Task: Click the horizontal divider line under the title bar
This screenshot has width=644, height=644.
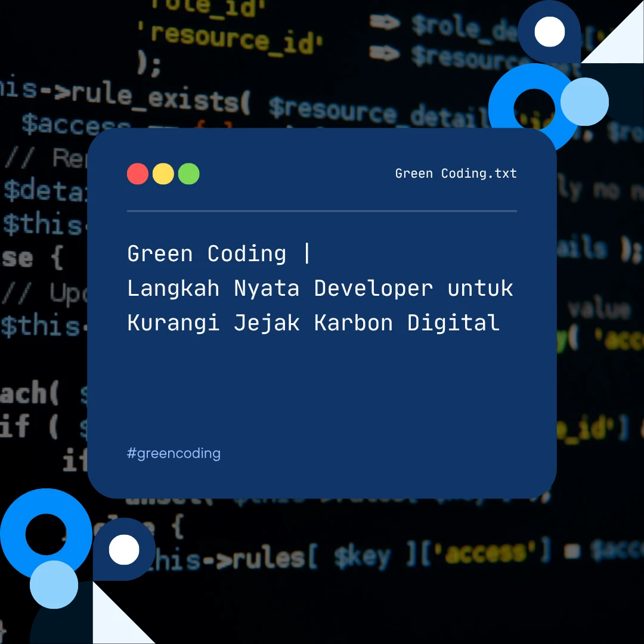Action: tap(321, 210)
